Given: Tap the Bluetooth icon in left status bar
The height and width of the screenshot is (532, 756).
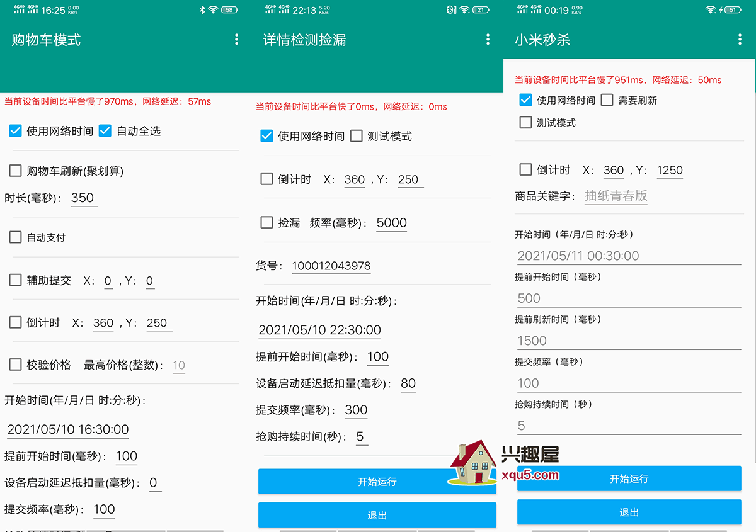Looking at the screenshot, I should point(202,9).
